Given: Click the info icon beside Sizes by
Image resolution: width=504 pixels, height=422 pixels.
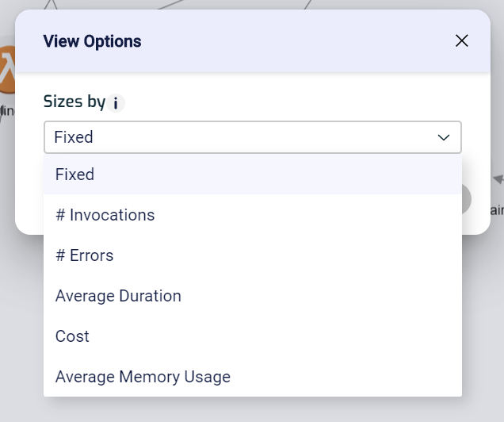Looking at the screenshot, I should coord(116,103).
